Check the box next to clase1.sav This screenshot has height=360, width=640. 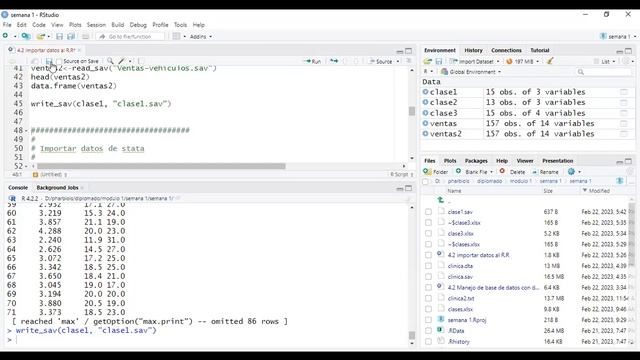click(428, 212)
